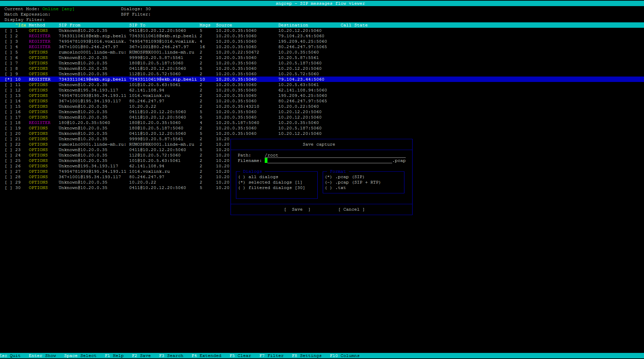Cancel the Save capture dialog
The image size is (644, 359).
point(351,209)
